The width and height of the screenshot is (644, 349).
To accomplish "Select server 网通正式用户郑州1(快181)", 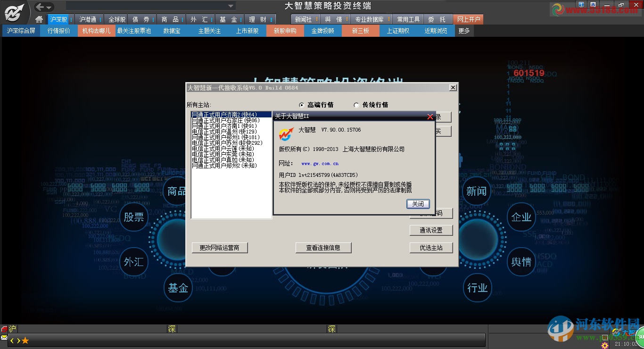I will [231, 137].
